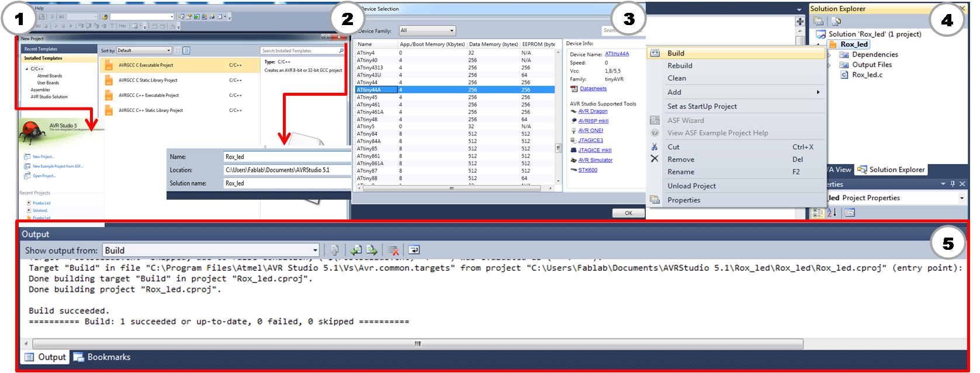Click New Project... link on start page
Screen dimensions: 980x373
(x=43, y=157)
